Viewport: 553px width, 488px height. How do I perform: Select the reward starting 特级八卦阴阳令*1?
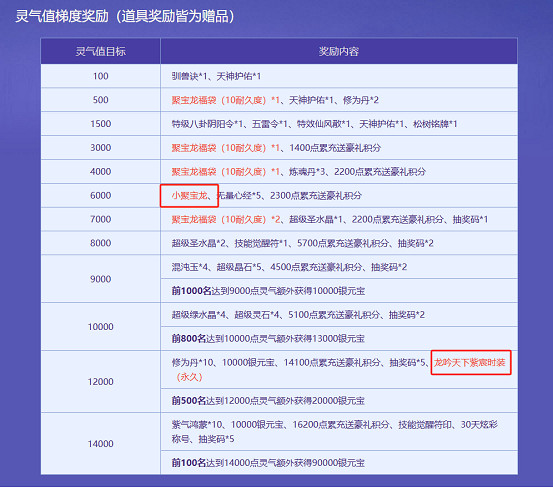pos(314,124)
